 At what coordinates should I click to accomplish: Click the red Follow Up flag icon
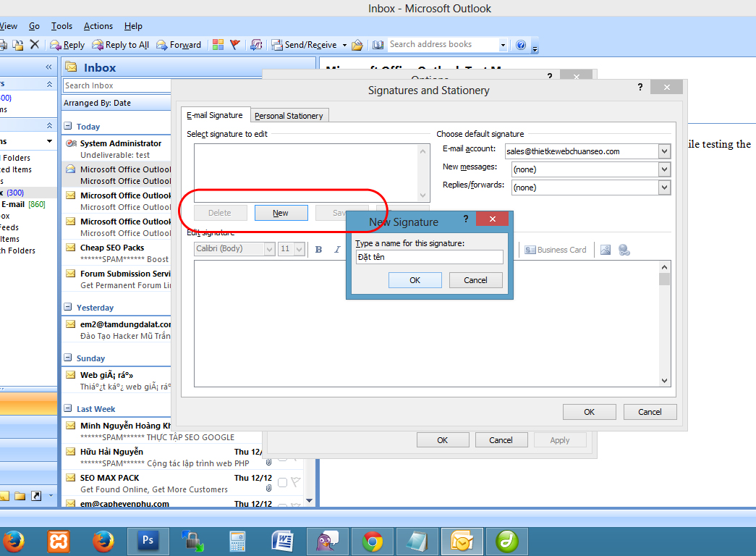[x=235, y=45]
